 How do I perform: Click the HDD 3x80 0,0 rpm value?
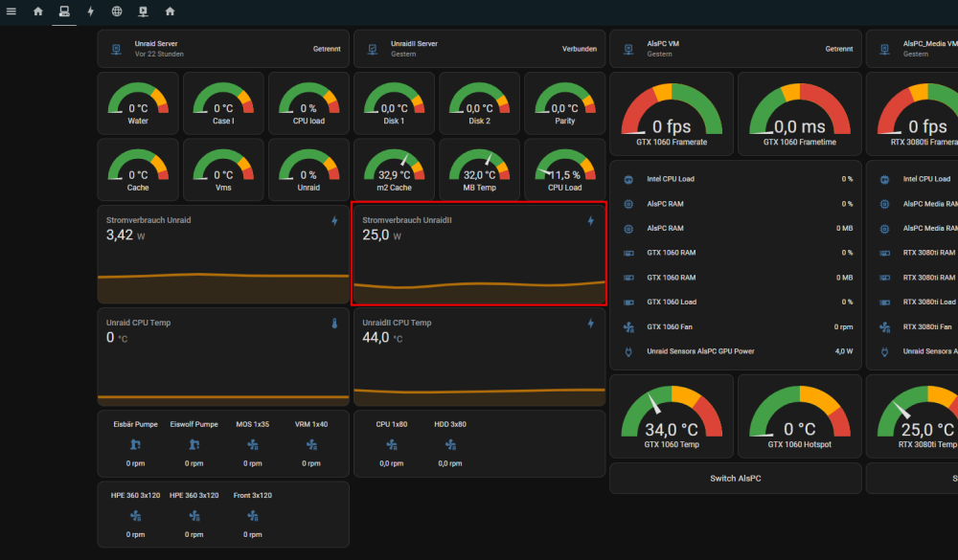pos(450,463)
